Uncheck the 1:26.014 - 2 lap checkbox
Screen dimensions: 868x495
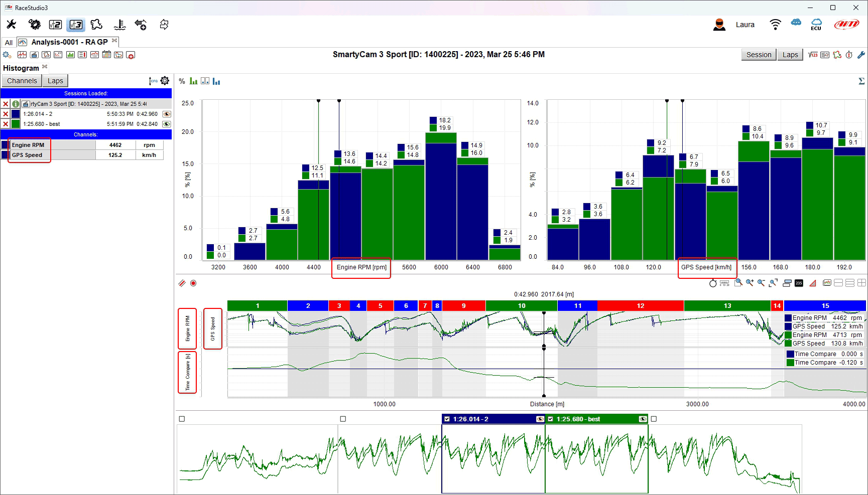[447, 419]
